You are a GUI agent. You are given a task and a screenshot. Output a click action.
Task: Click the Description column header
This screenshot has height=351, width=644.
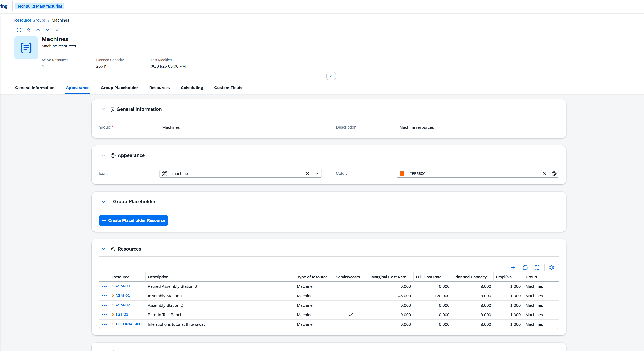coord(220,277)
